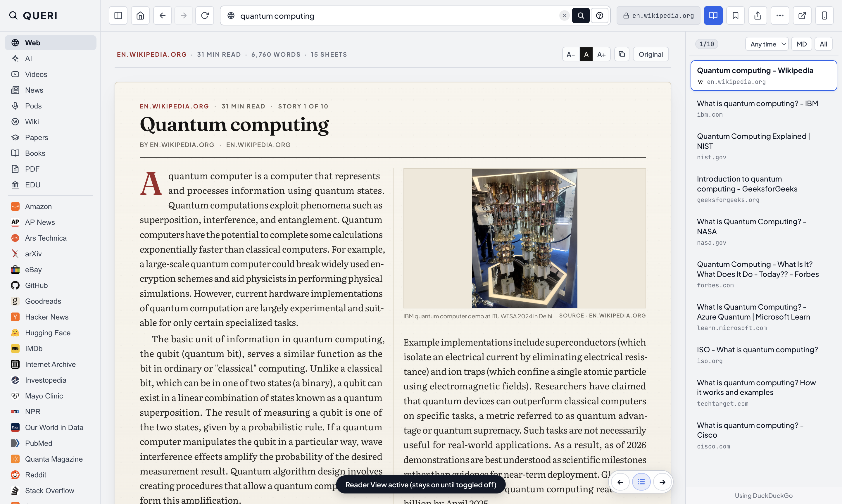842x504 pixels.
Task: Reload the current page
Action: [x=205, y=15]
